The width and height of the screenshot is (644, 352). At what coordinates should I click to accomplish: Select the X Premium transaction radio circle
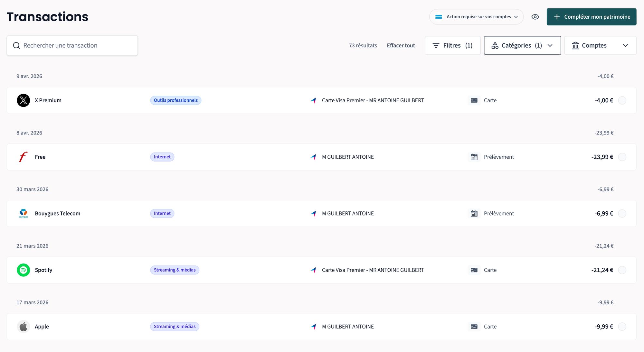[x=622, y=100]
